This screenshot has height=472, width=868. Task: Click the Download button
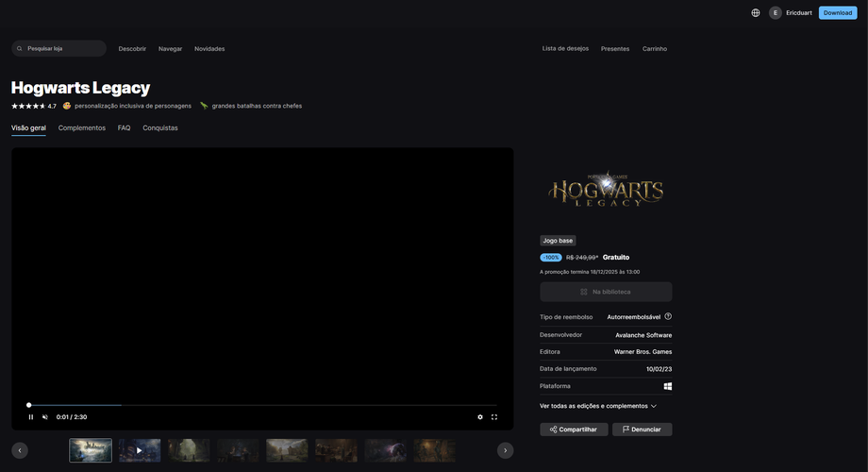[x=838, y=12]
